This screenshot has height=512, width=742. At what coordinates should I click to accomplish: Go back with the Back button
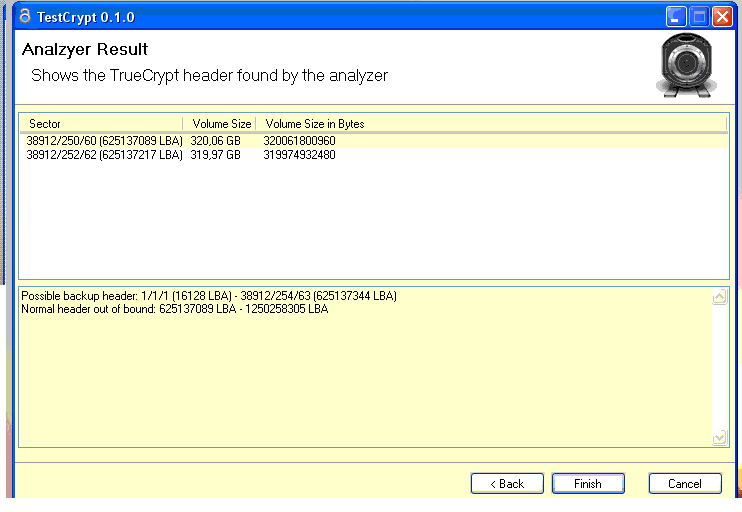[x=507, y=483]
